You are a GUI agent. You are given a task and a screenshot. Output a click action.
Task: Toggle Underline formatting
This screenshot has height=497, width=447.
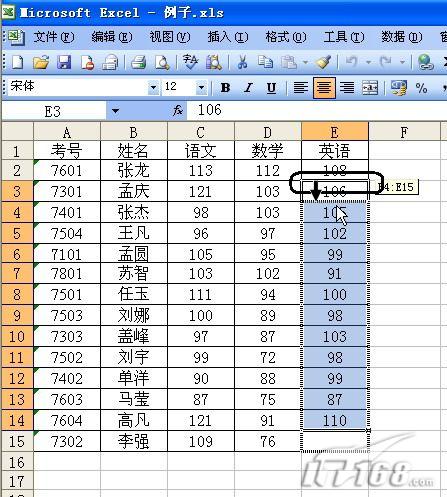pos(271,88)
